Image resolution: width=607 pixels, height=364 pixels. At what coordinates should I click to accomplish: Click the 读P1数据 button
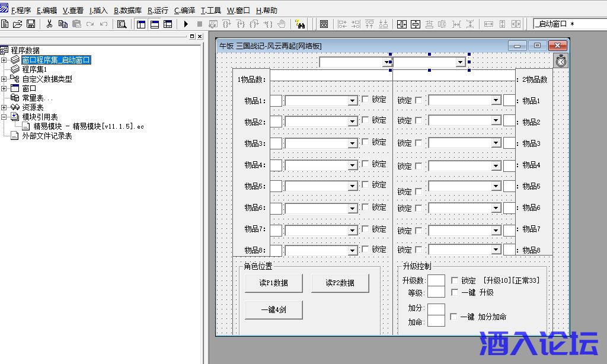(274, 283)
